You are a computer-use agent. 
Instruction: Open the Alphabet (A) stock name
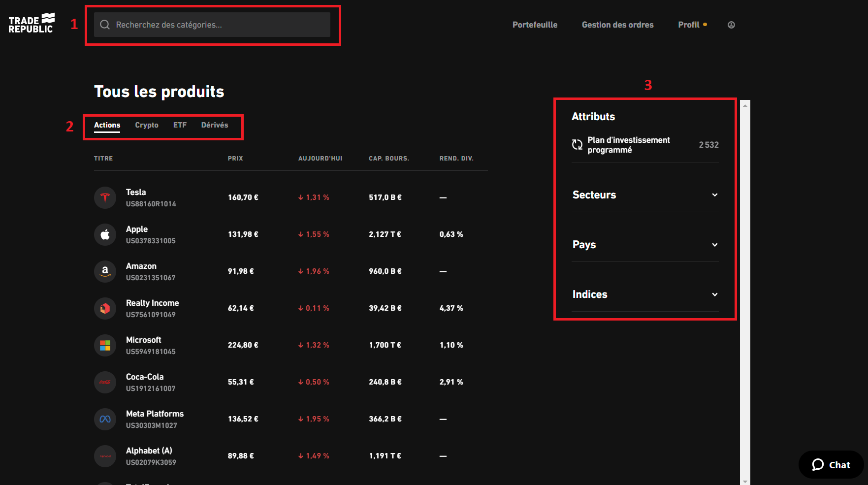pos(149,451)
